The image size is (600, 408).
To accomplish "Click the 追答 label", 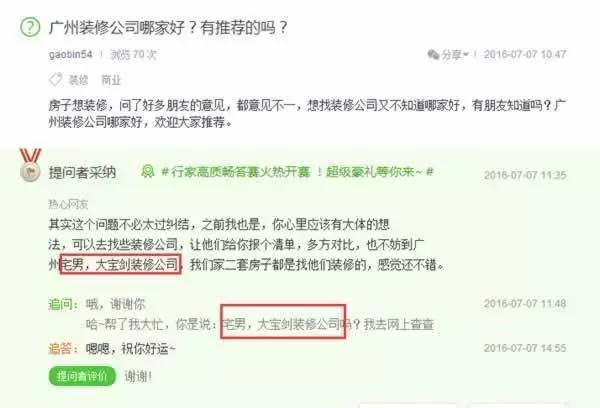I will point(63,349).
